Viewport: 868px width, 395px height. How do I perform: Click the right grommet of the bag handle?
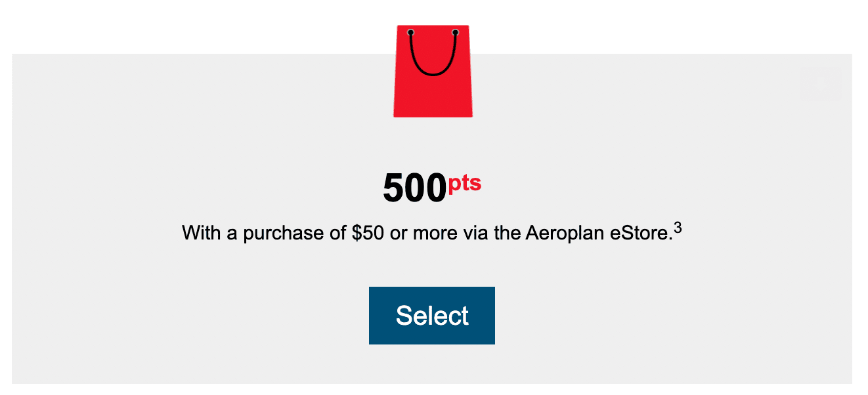[x=455, y=32]
